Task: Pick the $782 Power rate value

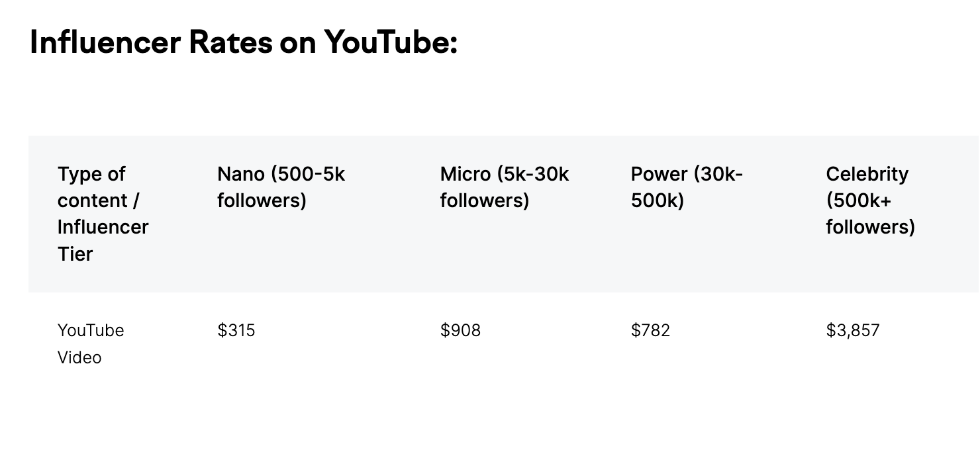Action: 650,330
